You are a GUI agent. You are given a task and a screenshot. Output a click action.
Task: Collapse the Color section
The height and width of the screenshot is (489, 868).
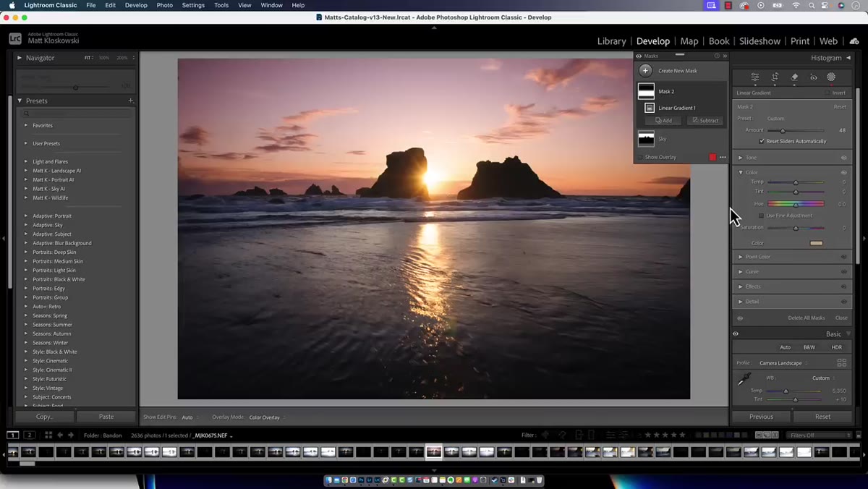(740, 173)
